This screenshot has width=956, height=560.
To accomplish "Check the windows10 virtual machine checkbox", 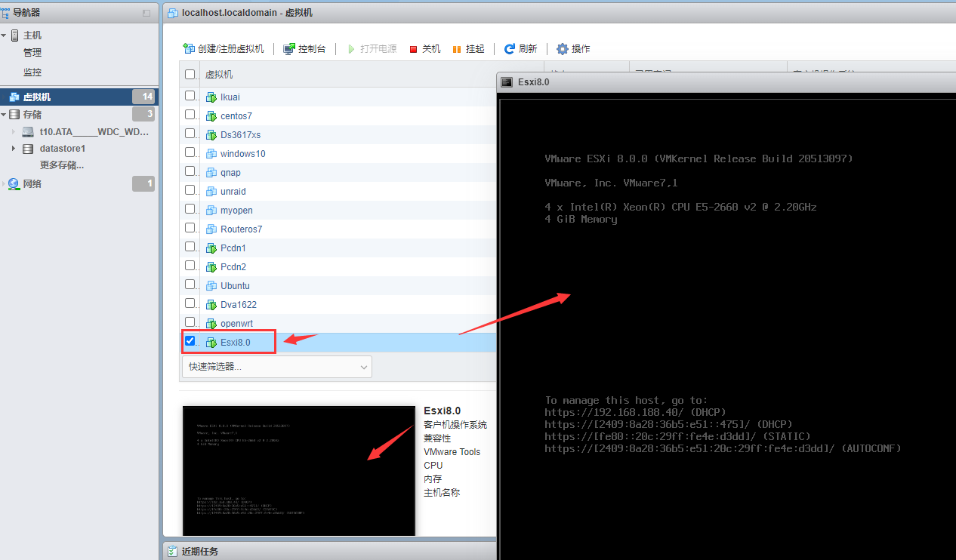I will [x=190, y=152].
